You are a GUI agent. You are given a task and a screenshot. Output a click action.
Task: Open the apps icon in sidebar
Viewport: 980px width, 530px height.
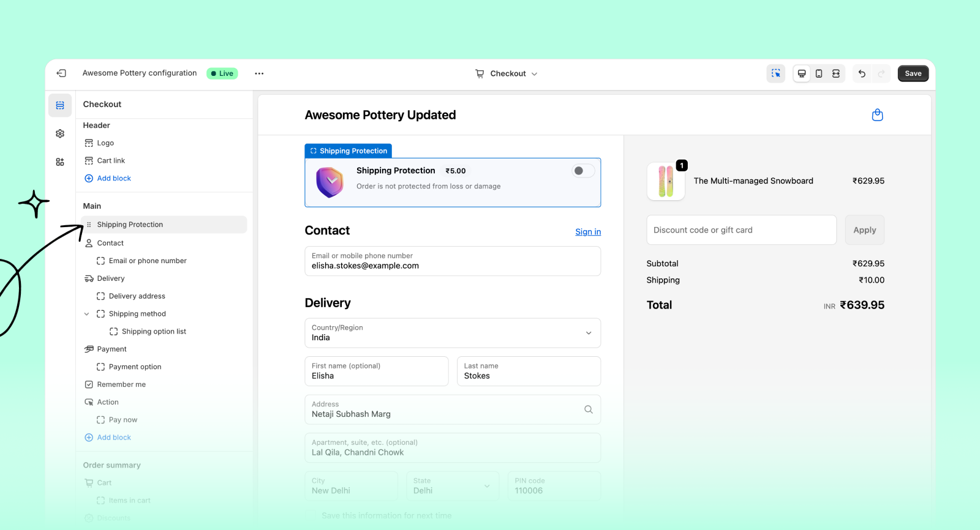point(60,162)
